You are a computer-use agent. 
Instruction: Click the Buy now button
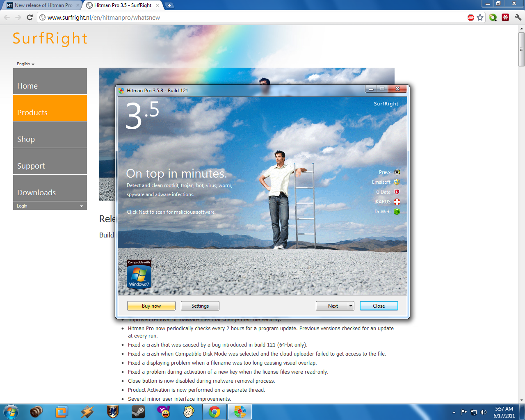[x=151, y=306]
